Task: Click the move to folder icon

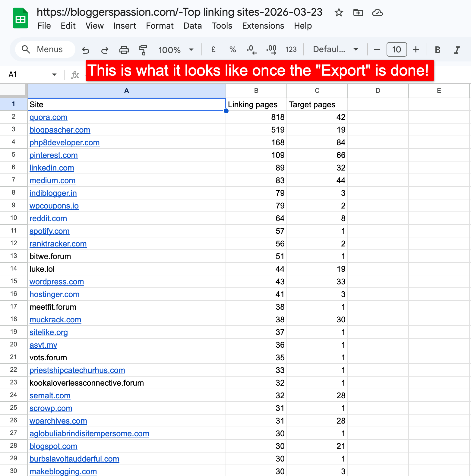Action: 358,13
